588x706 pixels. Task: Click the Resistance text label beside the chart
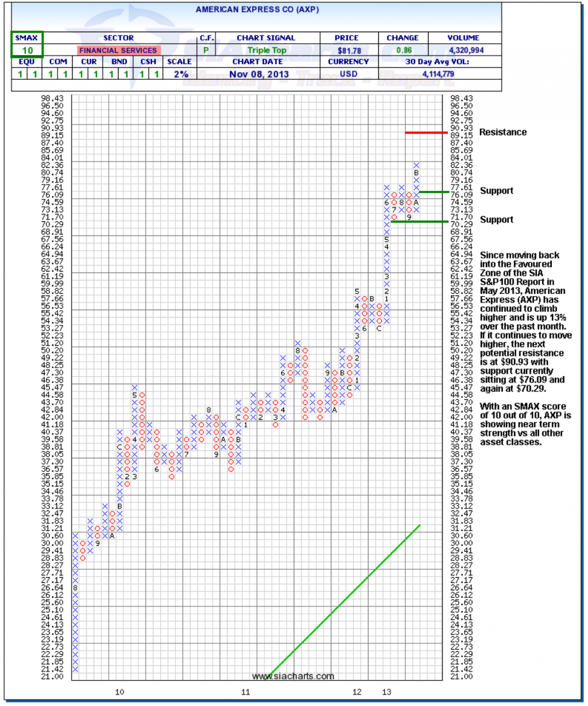coord(502,132)
